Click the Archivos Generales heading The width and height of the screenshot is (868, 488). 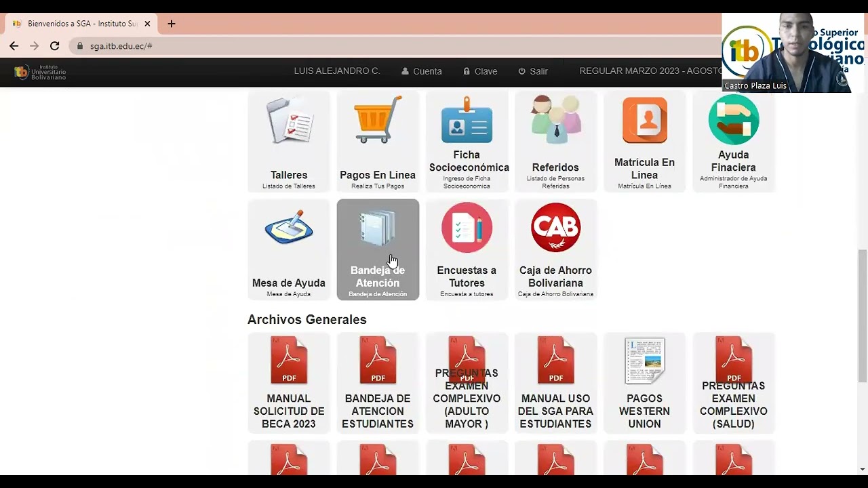(307, 320)
